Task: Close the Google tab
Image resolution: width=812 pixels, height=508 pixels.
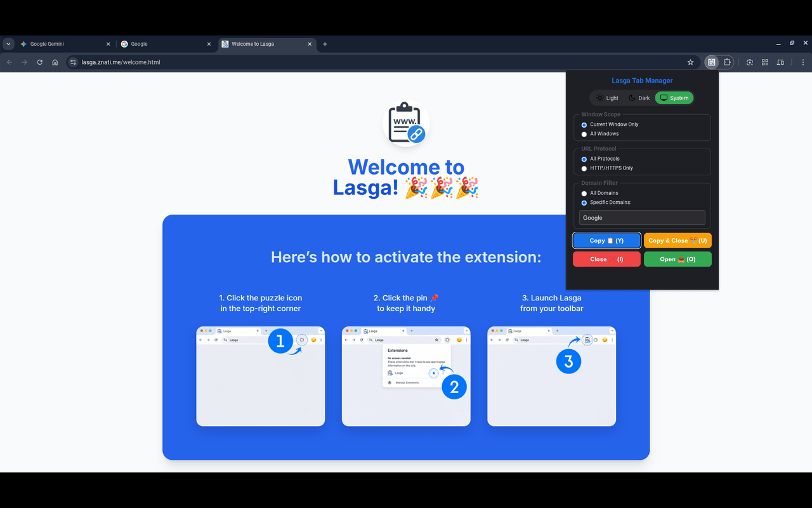Action: tap(209, 44)
